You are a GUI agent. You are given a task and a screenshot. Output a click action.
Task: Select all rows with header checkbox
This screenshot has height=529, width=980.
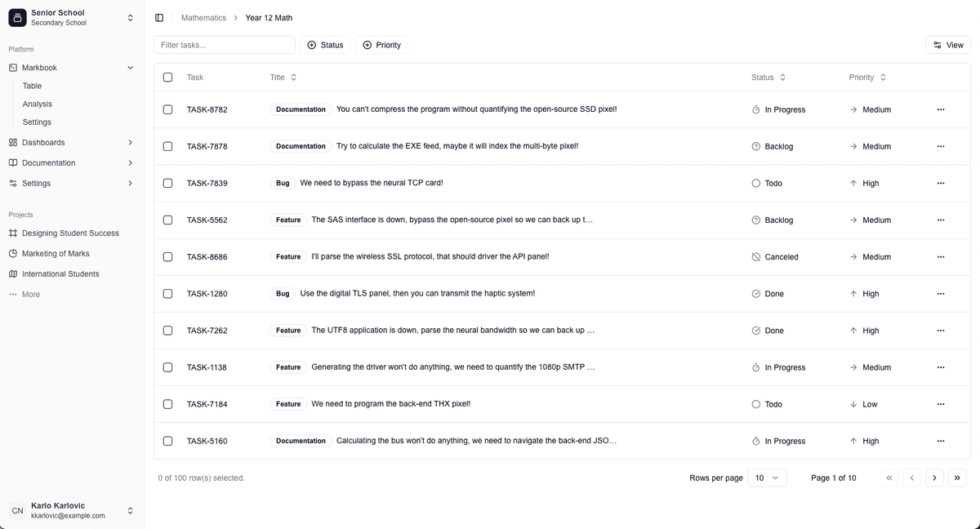[x=167, y=77]
